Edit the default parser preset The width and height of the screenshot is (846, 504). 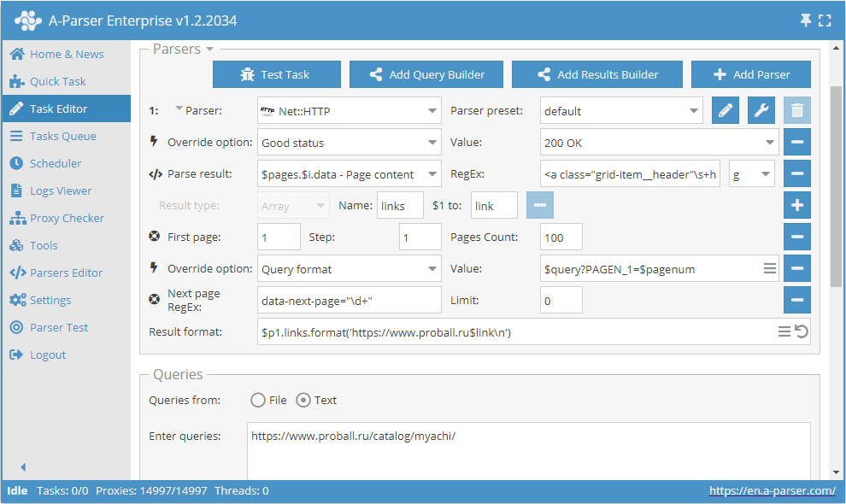725,110
